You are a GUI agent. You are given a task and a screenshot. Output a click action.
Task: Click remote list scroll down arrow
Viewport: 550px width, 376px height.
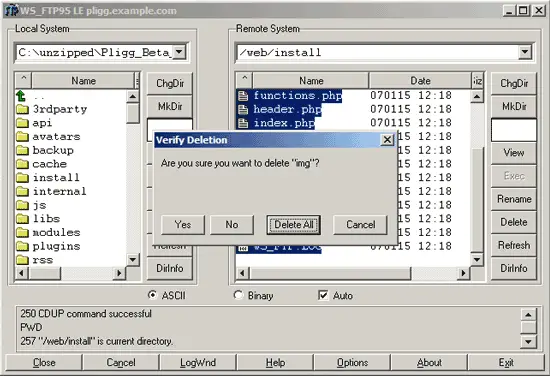tap(477, 260)
